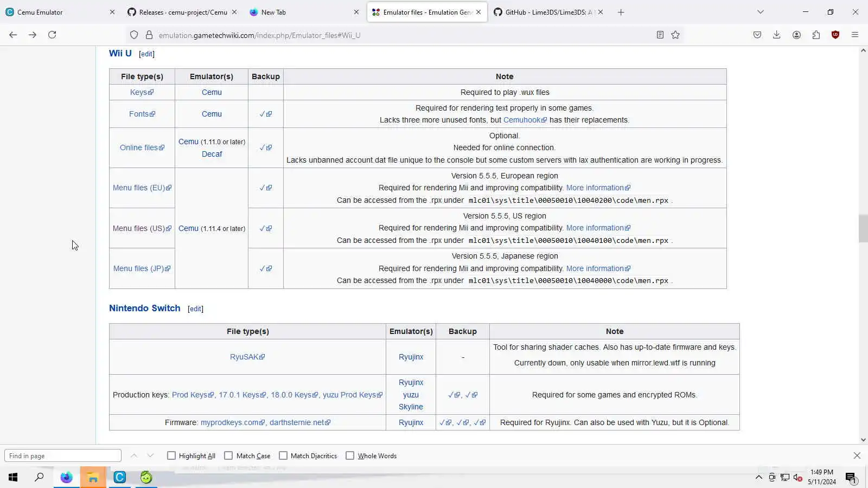Open the Extensions menu
Screen dimensions: 868x488
click(816, 35)
